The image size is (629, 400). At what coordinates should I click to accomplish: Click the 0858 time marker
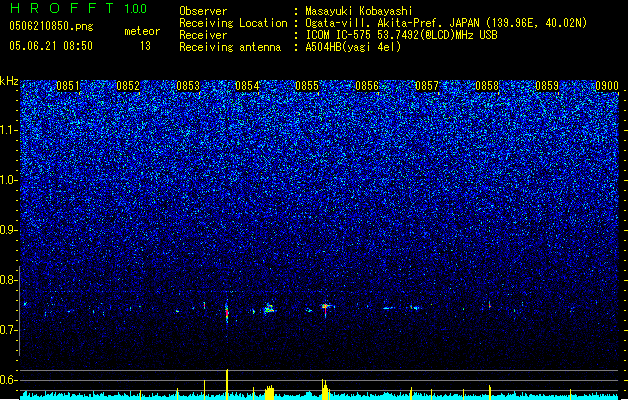click(x=487, y=86)
